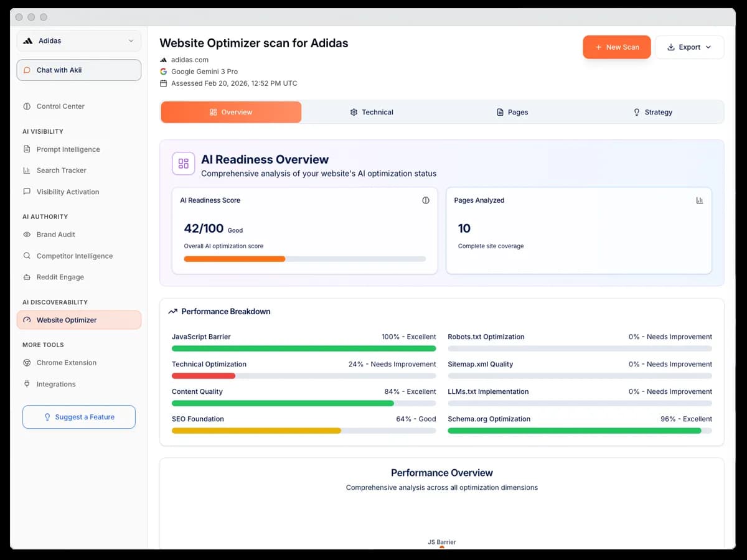
Task: Select the Integrations tool
Action: [x=56, y=384]
